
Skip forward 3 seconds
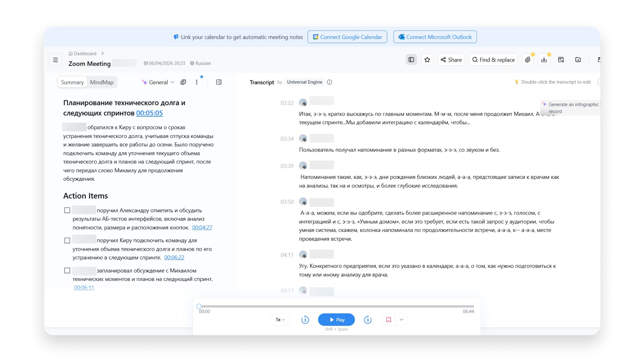pyautogui.click(x=368, y=320)
